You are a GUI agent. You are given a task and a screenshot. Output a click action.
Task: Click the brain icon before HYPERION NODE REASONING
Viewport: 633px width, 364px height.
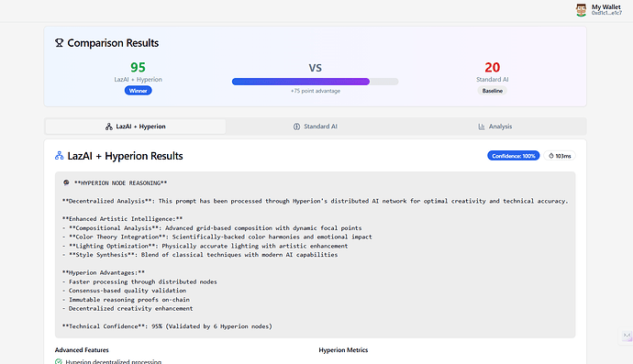click(66, 182)
